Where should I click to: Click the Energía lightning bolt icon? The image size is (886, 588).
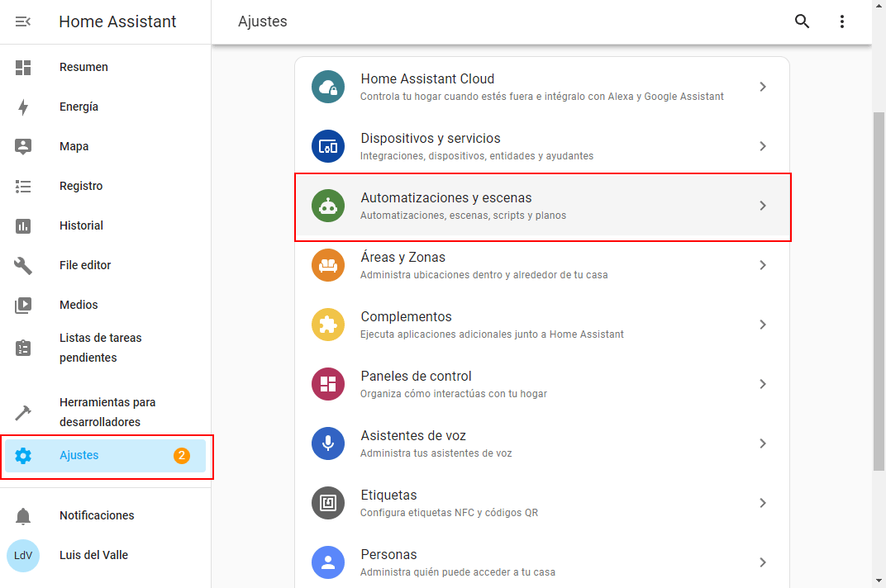23,107
